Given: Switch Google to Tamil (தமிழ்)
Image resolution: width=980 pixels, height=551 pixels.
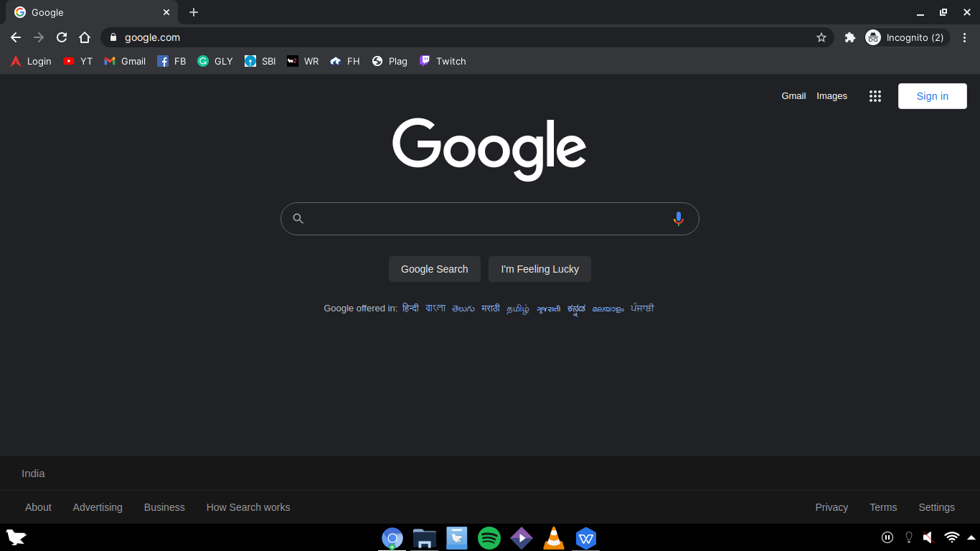Looking at the screenshot, I should click(518, 309).
